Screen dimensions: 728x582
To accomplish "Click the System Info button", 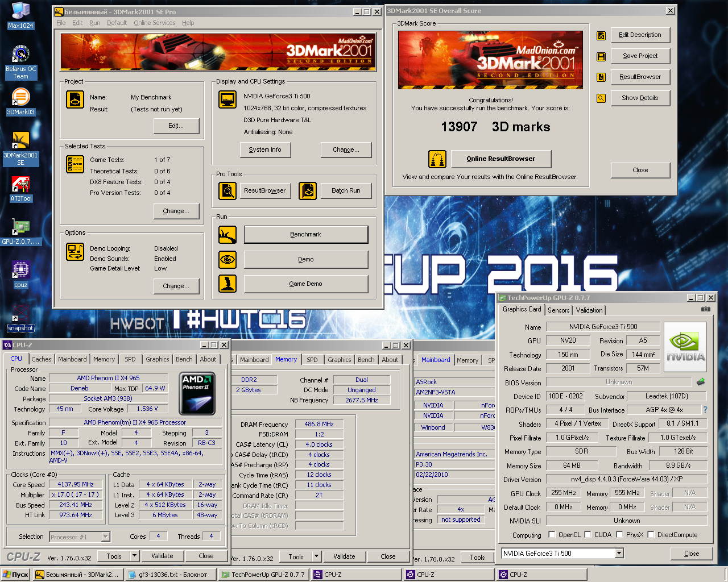I will pyautogui.click(x=265, y=149).
